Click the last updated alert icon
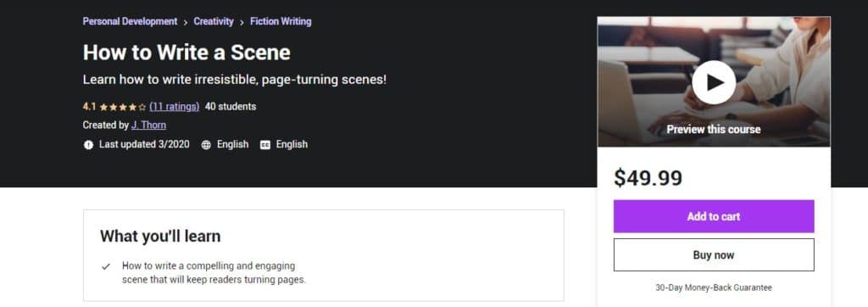868x307 pixels. pos(88,145)
